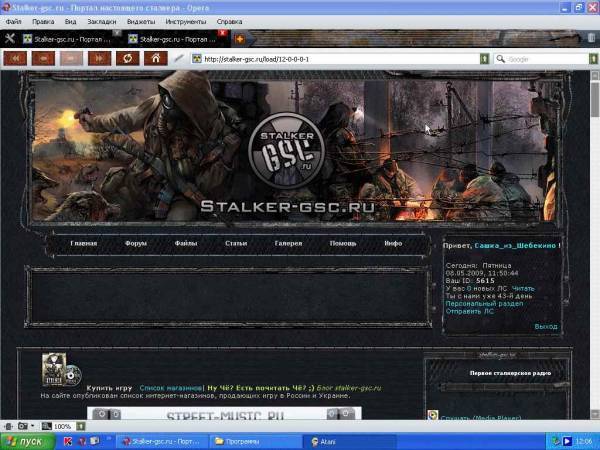Click the Windows Пуск start button
This screenshot has height=450, width=600.
tap(28, 440)
